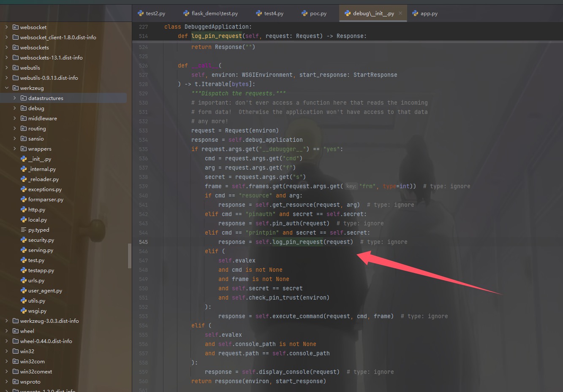This screenshot has width=563, height=392.
Task: Click line number 553 in the gutter
Action: click(x=143, y=316)
